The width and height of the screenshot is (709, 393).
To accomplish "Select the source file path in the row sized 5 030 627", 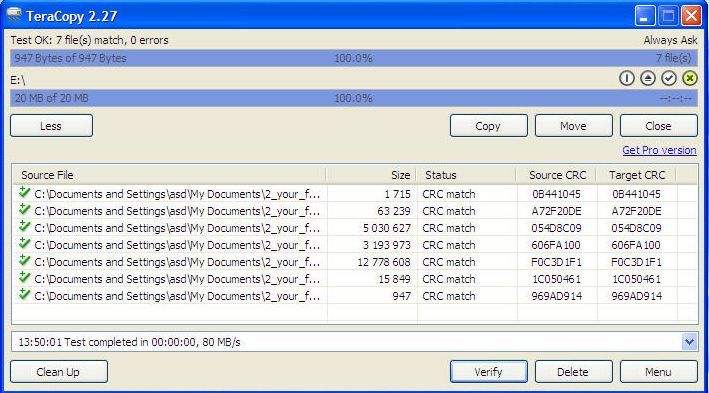I will (177, 228).
